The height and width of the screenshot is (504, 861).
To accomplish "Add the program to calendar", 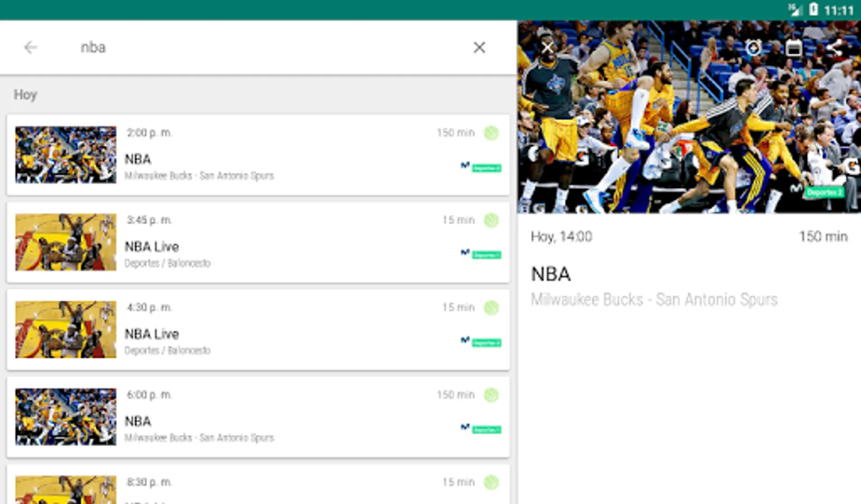I will point(794,48).
